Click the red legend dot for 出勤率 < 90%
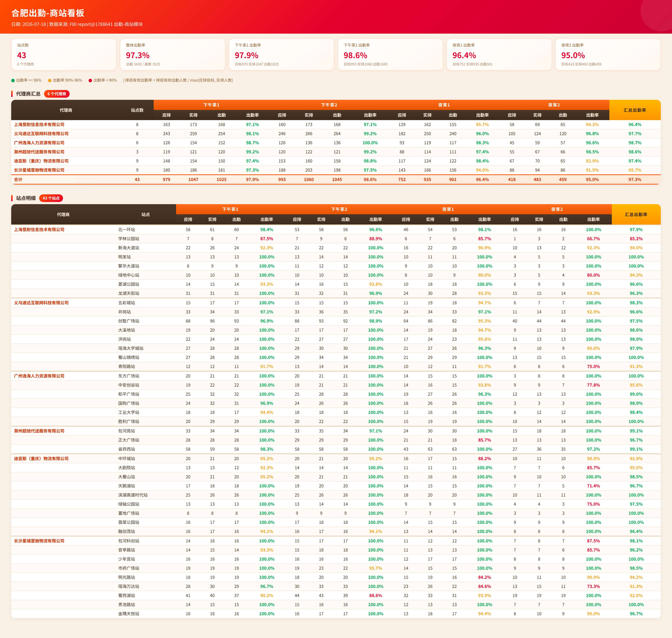This screenshot has width=672, height=638. point(90,81)
